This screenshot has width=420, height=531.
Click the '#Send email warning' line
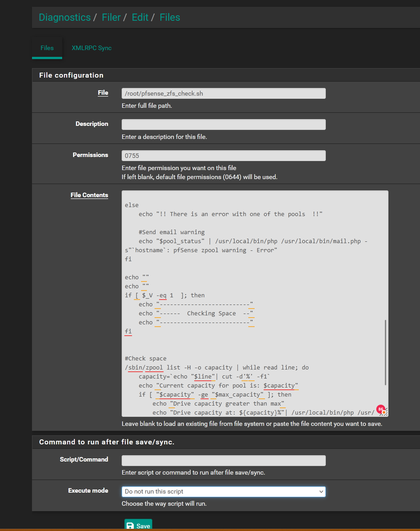(171, 232)
